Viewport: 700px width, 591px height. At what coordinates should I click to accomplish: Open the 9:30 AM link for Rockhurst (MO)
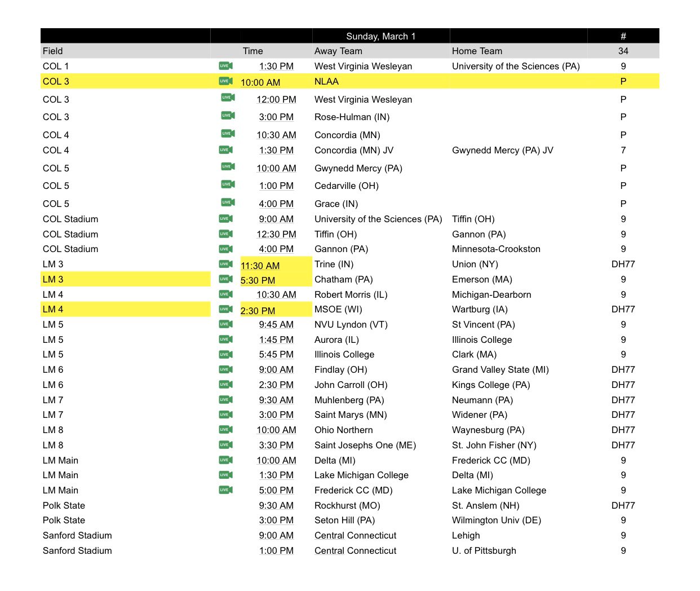(x=276, y=505)
